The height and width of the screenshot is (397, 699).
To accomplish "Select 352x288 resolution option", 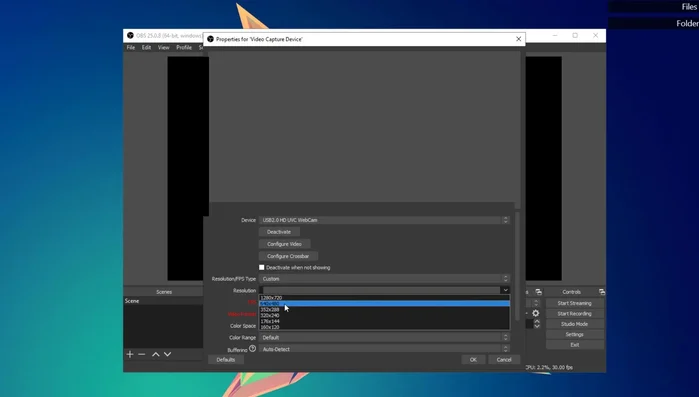I will [384, 309].
